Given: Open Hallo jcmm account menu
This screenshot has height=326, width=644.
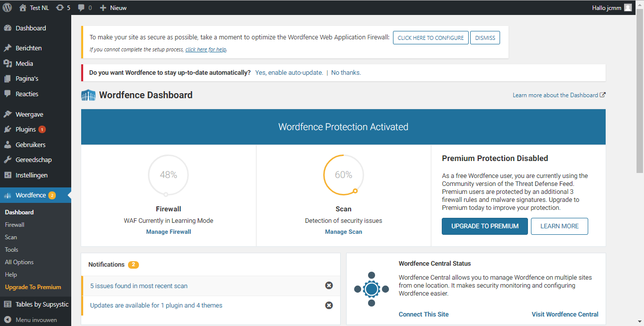Looking at the screenshot, I should (x=612, y=7).
